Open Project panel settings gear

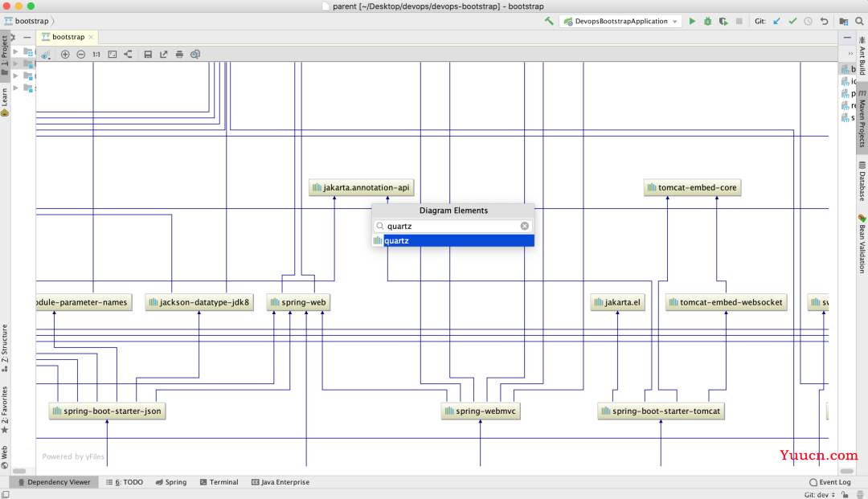[x=12, y=37]
